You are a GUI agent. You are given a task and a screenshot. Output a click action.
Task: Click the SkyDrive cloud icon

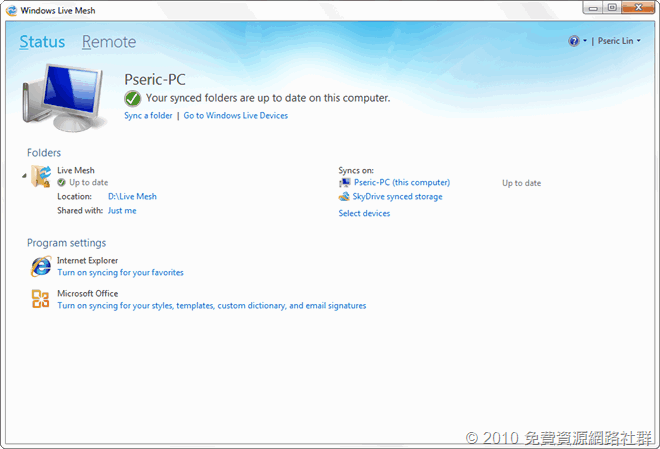point(344,197)
